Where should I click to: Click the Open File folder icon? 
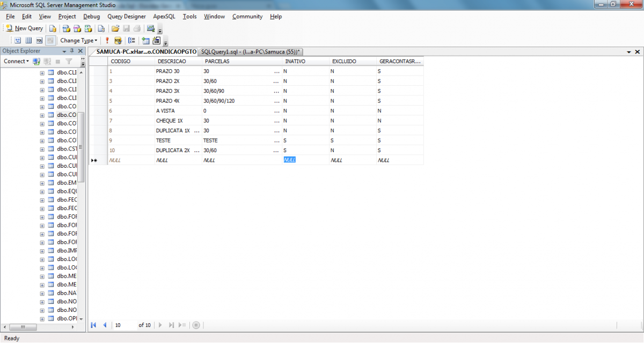115,28
